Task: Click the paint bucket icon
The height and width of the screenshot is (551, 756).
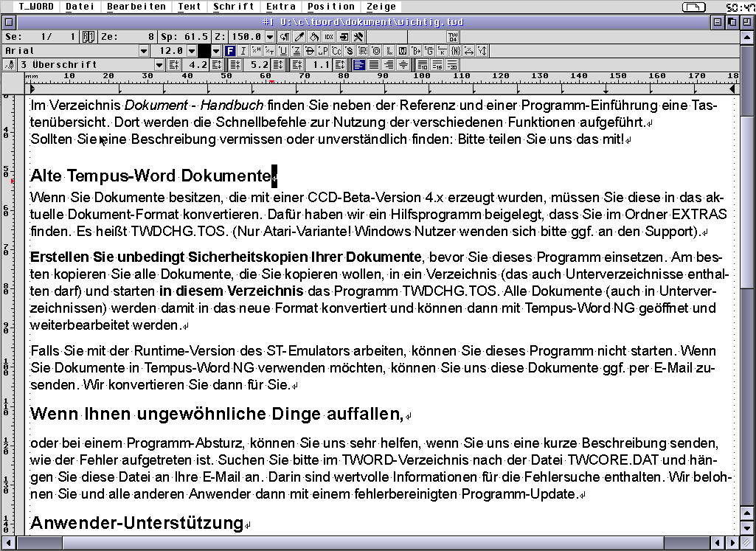Action: pos(314,36)
